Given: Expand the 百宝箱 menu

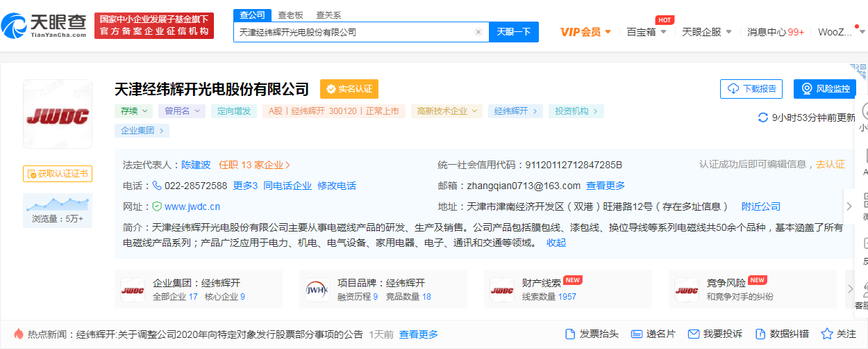Looking at the screenshot, I should click(646, 32).
